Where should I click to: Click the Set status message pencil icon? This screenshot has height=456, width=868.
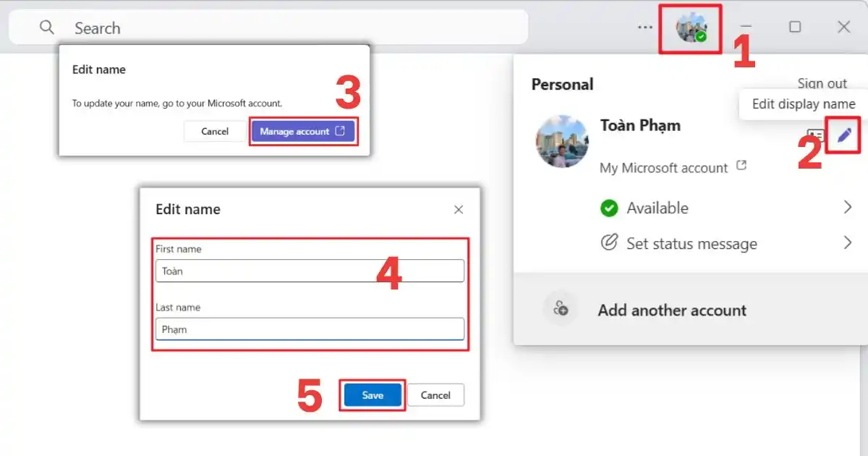click(609, 243)
